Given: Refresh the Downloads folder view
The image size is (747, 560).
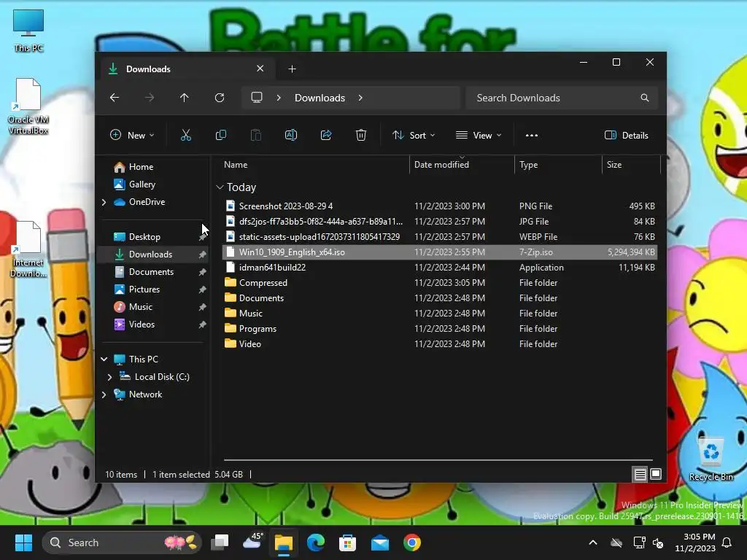Looking at the screenshot, I should (x=220, y=98).
